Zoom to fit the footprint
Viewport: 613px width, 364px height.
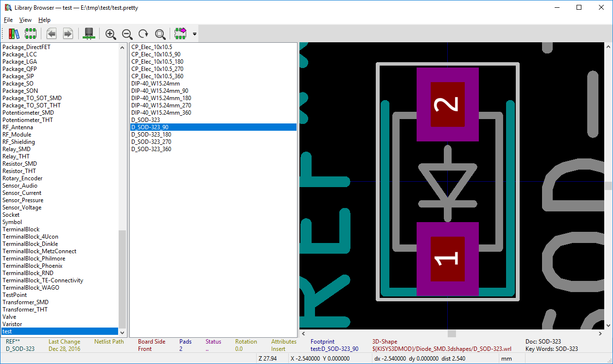pos(160,34)
